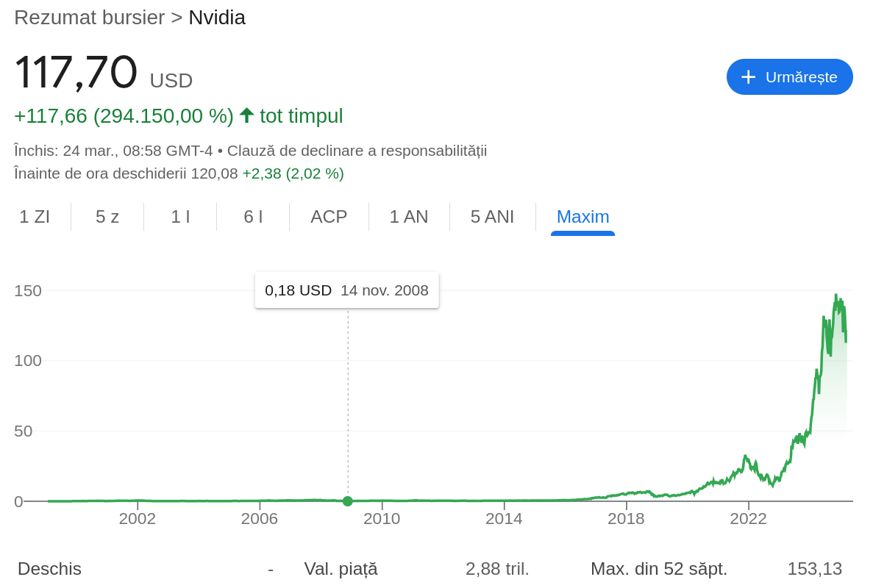The image size is (887, 588).
Task: Click the chart peak near 150
Action: click(836, 296)
